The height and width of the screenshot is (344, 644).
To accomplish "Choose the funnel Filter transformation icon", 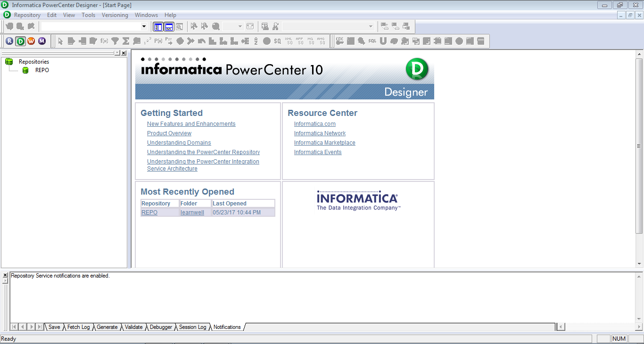I will [x=115, y=41].
